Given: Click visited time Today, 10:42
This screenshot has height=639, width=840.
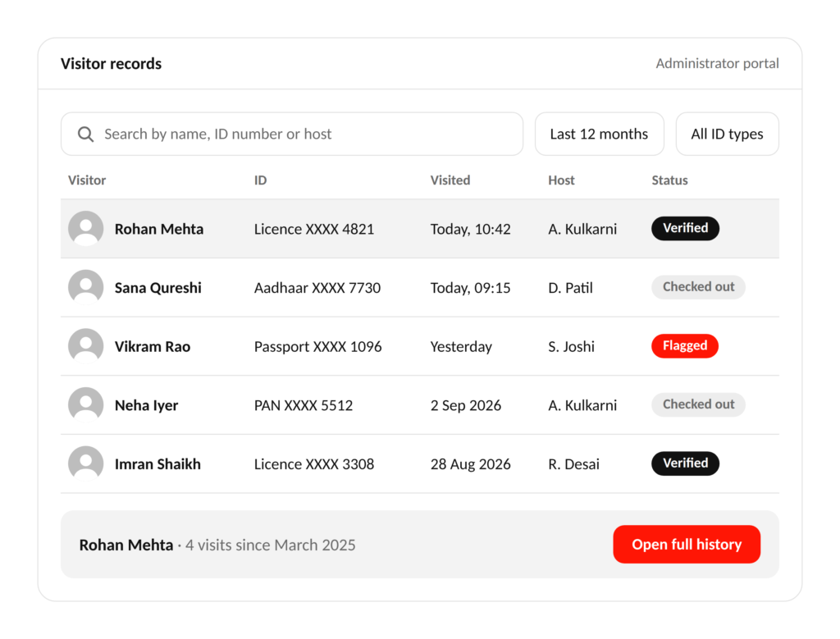Looking at the screenshot, I should (x=470, y=229).
